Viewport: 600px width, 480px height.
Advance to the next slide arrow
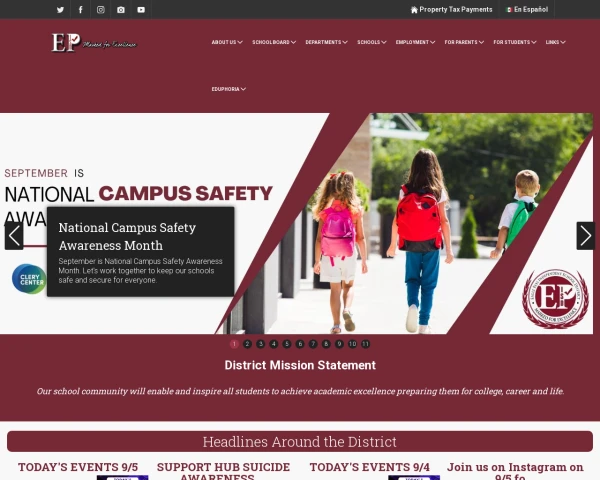pyautogui.click(x=586, y=236)
